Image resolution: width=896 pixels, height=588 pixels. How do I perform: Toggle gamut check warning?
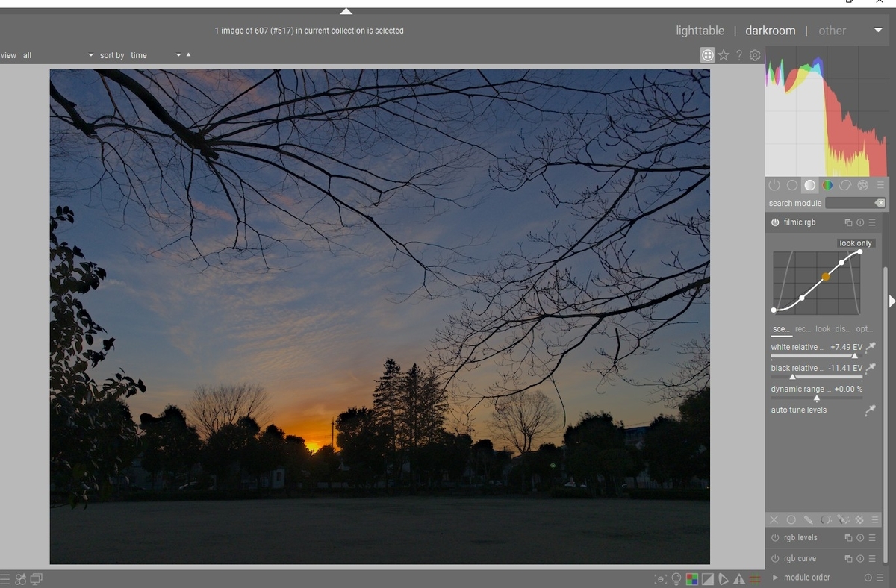pyautogui.click(x=739, y=579)
